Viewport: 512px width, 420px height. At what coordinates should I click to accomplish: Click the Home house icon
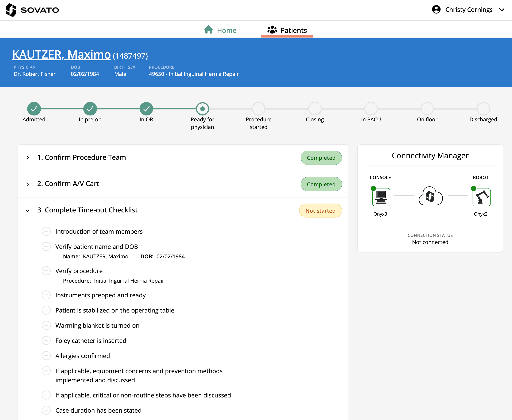point(208,30)
